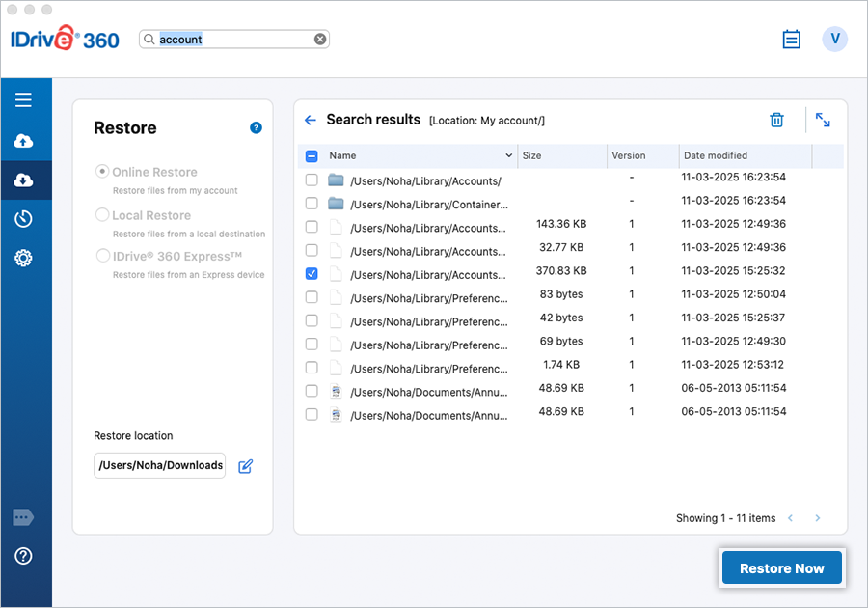868x608 pixels.
Task: Open the Scheduler clock icon
Action: pyautogui.click(x=24, y=219)
